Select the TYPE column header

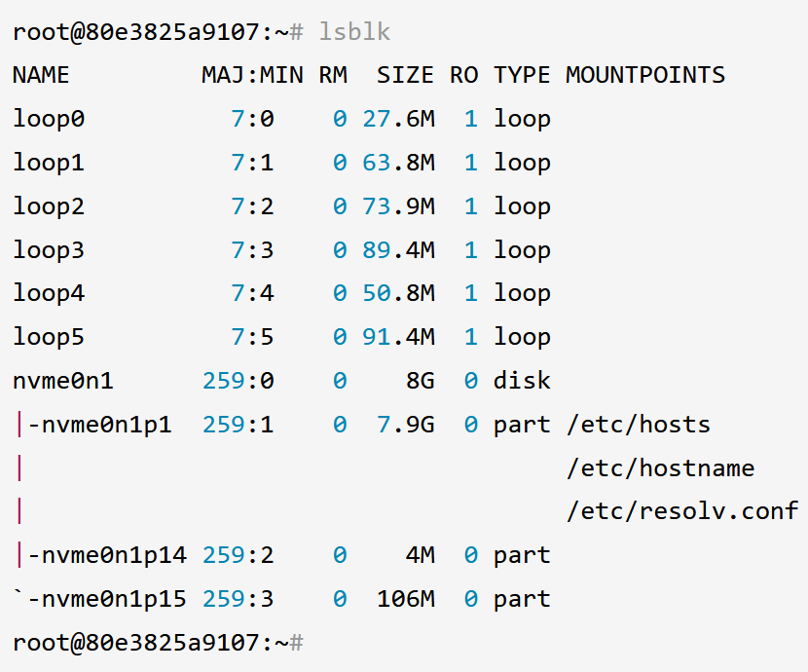pos(522,75)
